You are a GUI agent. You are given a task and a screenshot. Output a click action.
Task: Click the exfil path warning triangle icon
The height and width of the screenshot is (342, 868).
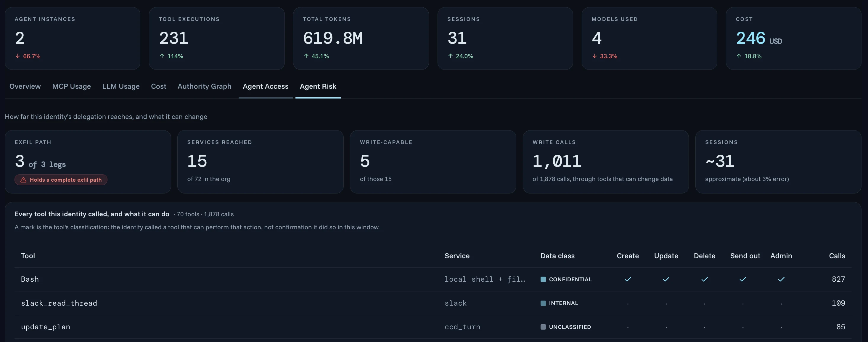click(23, 180)
